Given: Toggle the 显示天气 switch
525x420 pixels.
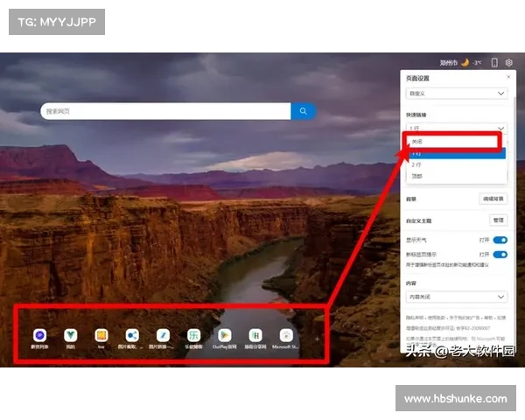Looking at the screenshot, I should (500, 240).
